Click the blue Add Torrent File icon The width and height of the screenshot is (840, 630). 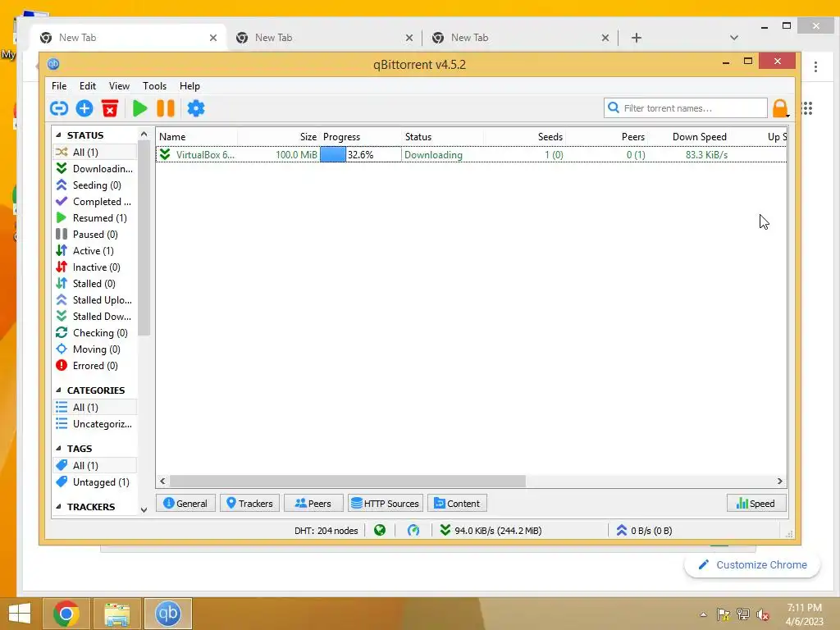click(x=84, y=108)
